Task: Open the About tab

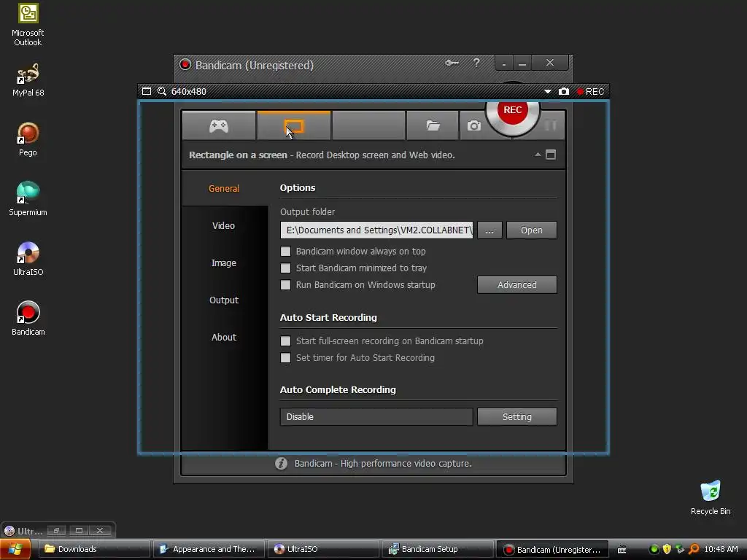Action: [x=224, y=337]
